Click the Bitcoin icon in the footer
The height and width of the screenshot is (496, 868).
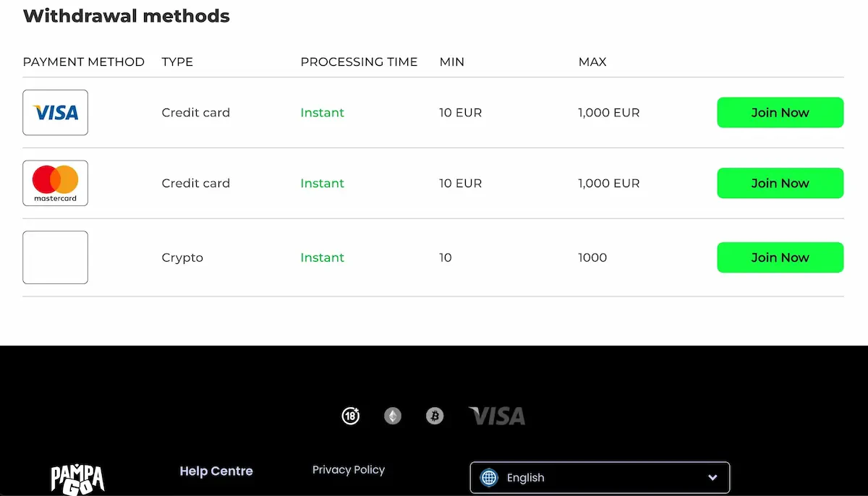point(435,416)
